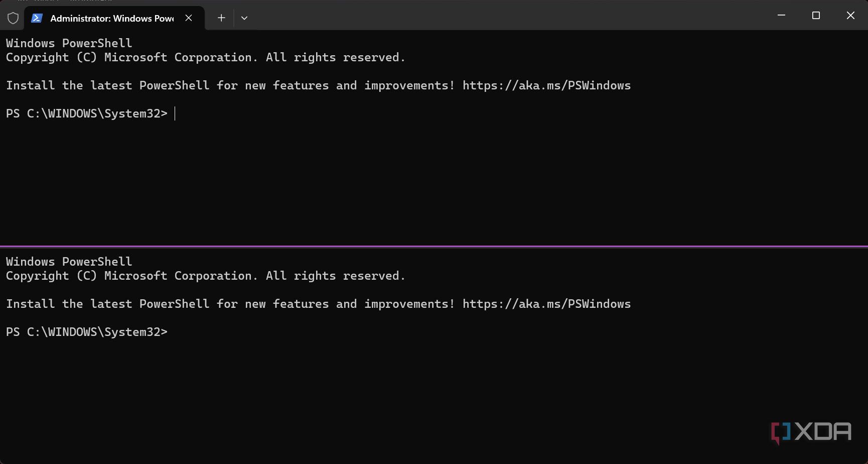Maximize the Terminal window

click(x=816, y=16)
